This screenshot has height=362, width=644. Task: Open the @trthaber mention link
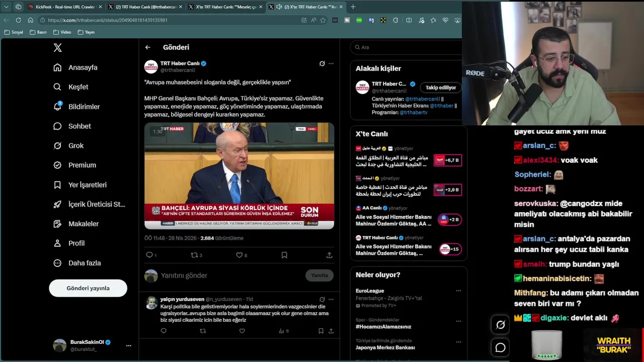coord(442,106)
